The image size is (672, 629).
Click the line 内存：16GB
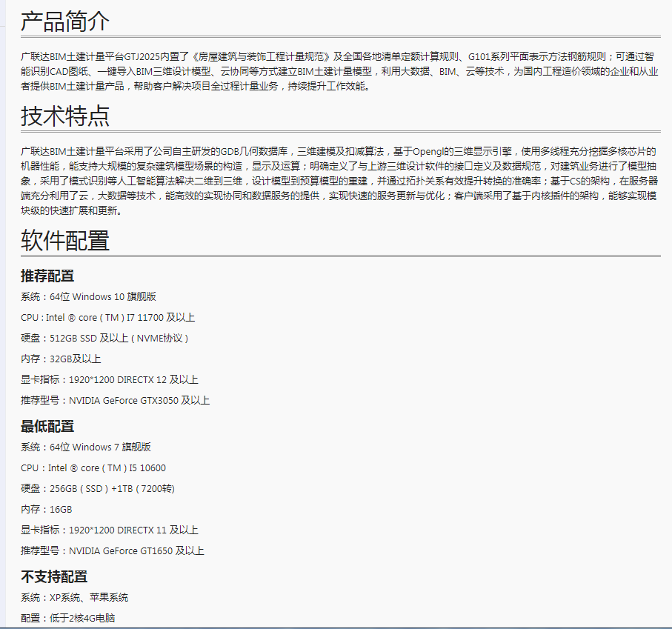[x=46, y=510]
